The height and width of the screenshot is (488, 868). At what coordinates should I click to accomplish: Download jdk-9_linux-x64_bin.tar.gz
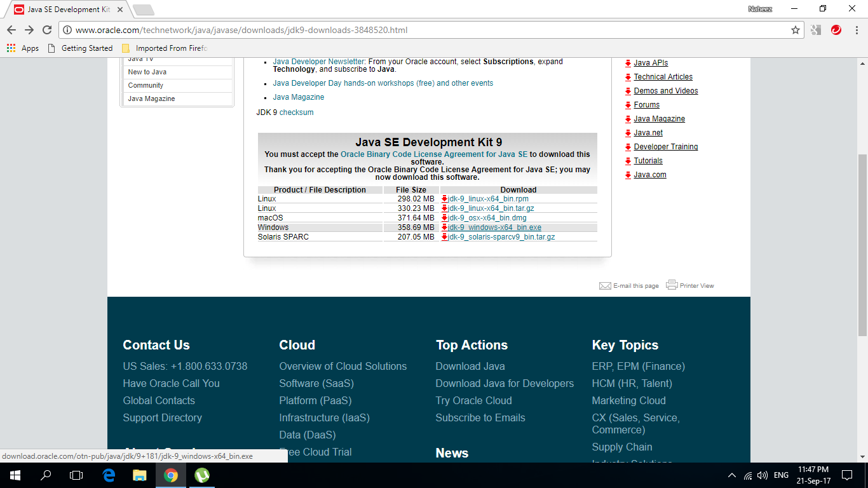click(491, 208)
